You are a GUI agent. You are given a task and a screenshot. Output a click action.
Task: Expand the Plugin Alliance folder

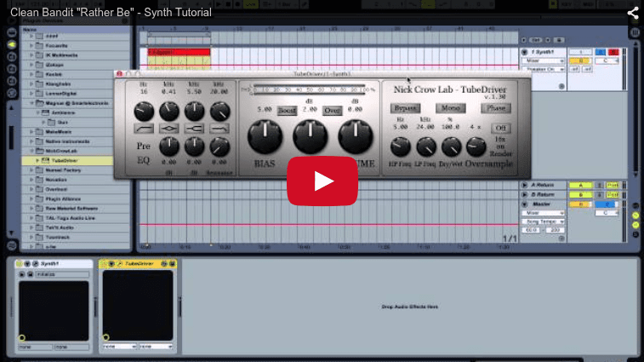pyautogui.click(x=31, y=198)
